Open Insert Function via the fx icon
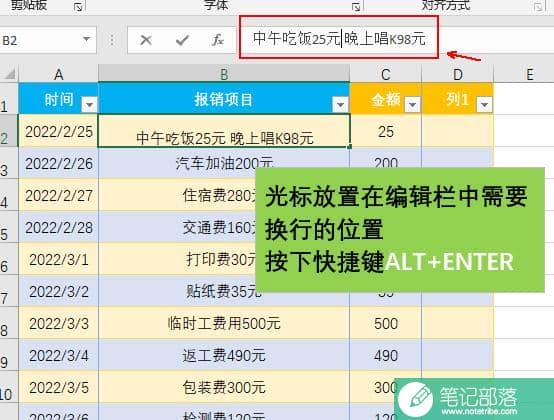 coord(218,40)
